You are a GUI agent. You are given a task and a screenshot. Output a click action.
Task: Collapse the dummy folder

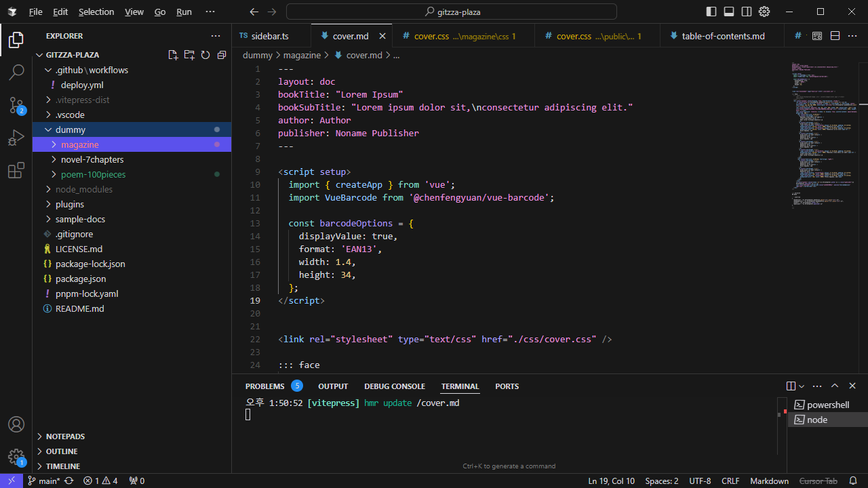[x=71, y=129]
